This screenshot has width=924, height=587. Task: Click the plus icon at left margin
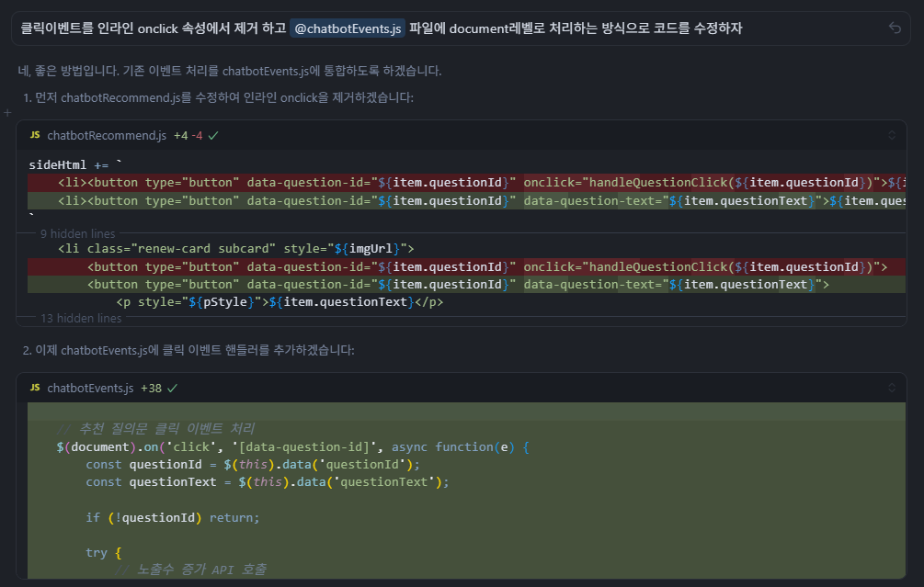(x=7, y=112)
